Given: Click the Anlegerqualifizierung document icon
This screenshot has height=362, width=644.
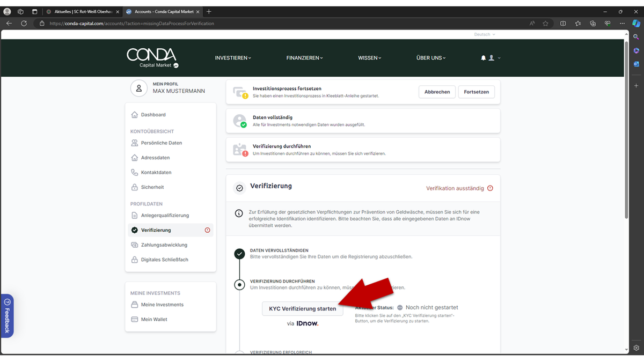Looking at the screenshot, I should tap(135, 216).
